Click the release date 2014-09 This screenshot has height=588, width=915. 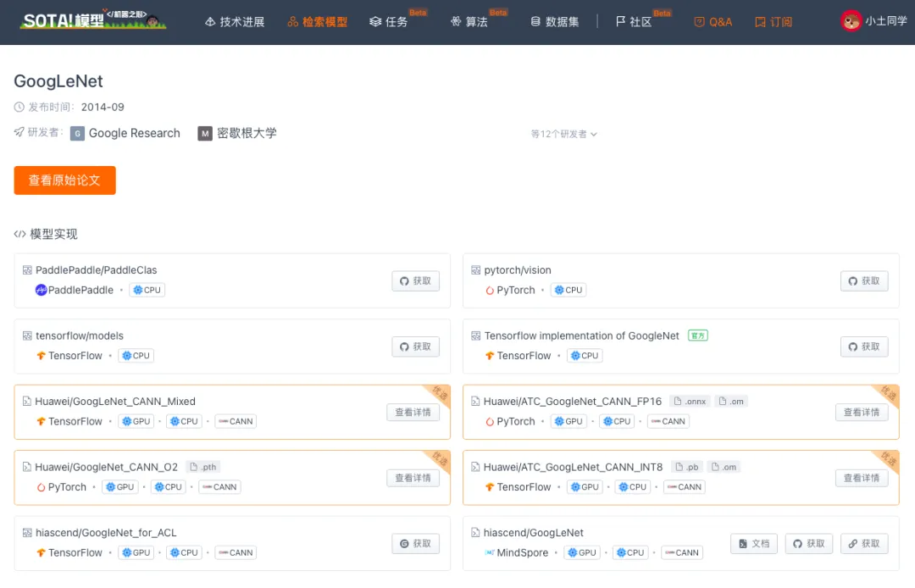tap(103, 108)
